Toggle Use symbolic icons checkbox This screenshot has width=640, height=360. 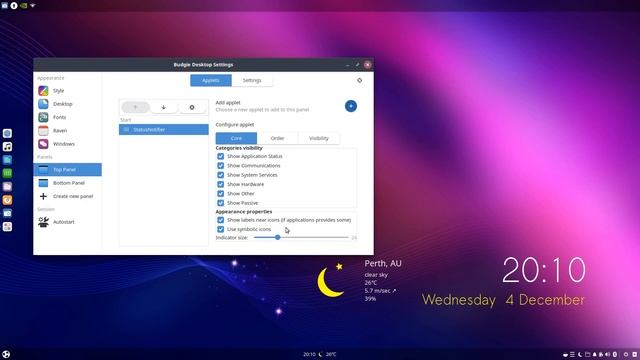pos(220,229)
